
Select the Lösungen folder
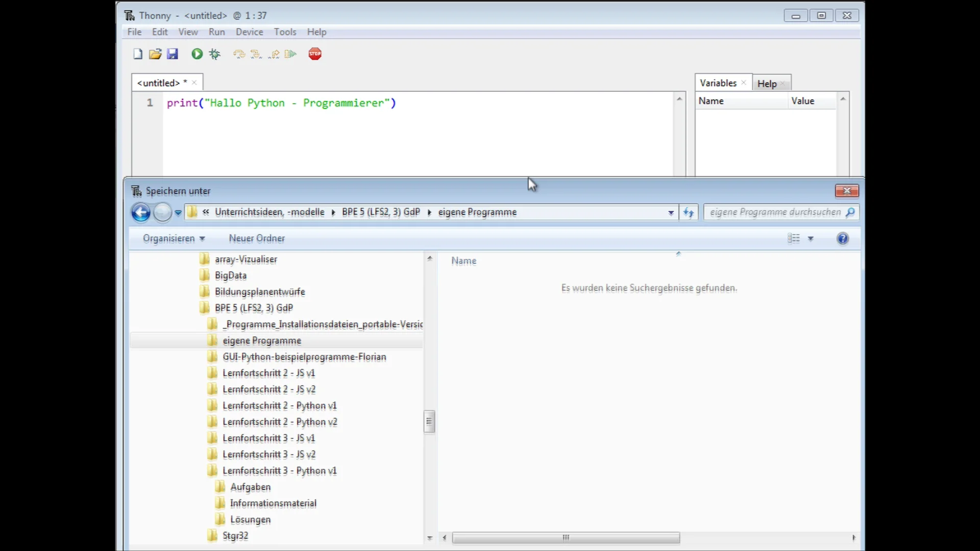point(251,519)
